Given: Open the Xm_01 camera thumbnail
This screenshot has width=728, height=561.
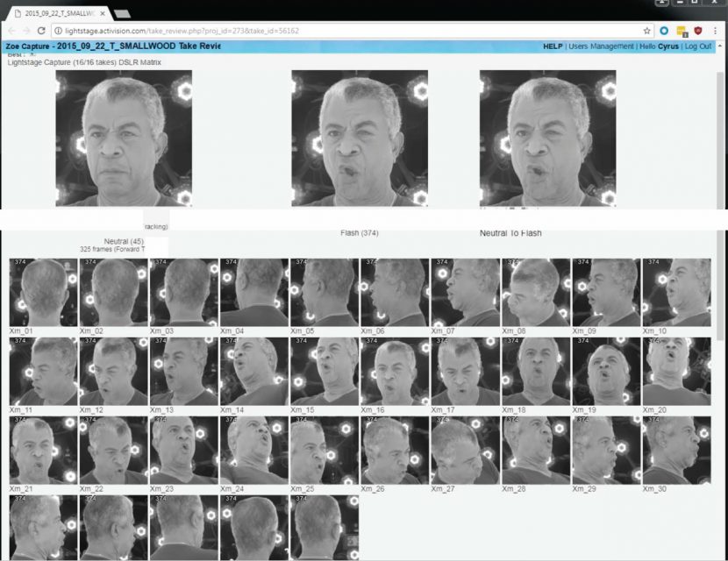Looking at the screenshot, I should (x=43, y=292).
